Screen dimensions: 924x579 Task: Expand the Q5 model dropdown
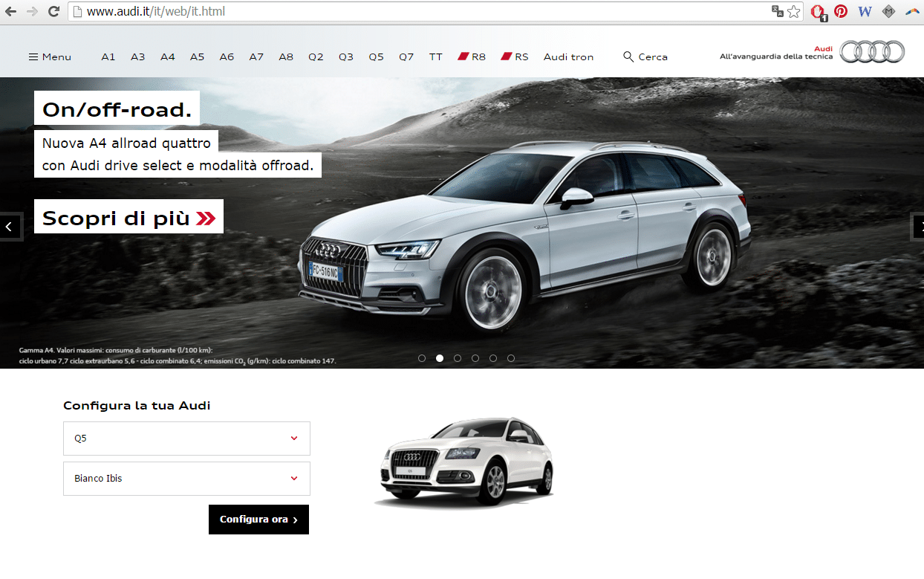(x=186, y=439)
